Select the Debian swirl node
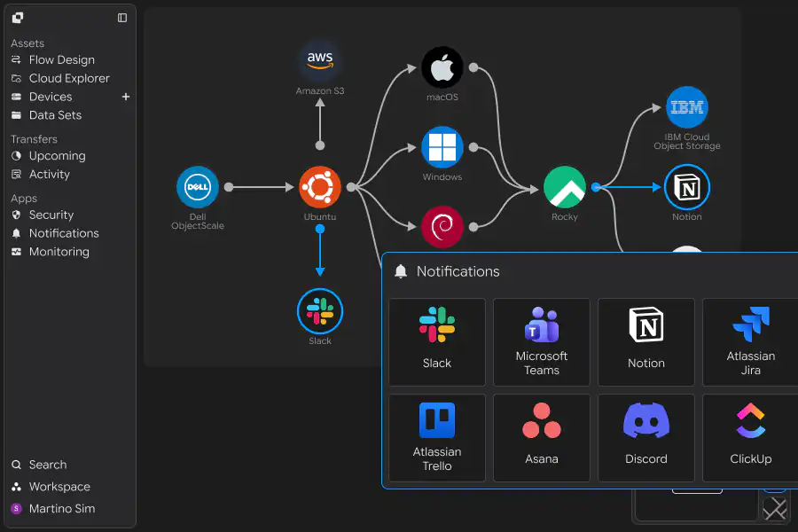798x532 pixels. pyautogui.click(x=442, y=227)
